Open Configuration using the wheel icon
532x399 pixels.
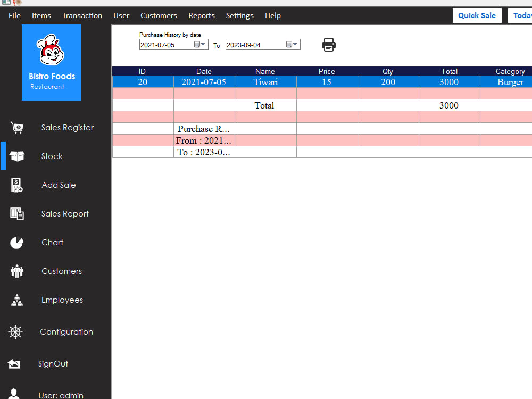coord(15,331)
